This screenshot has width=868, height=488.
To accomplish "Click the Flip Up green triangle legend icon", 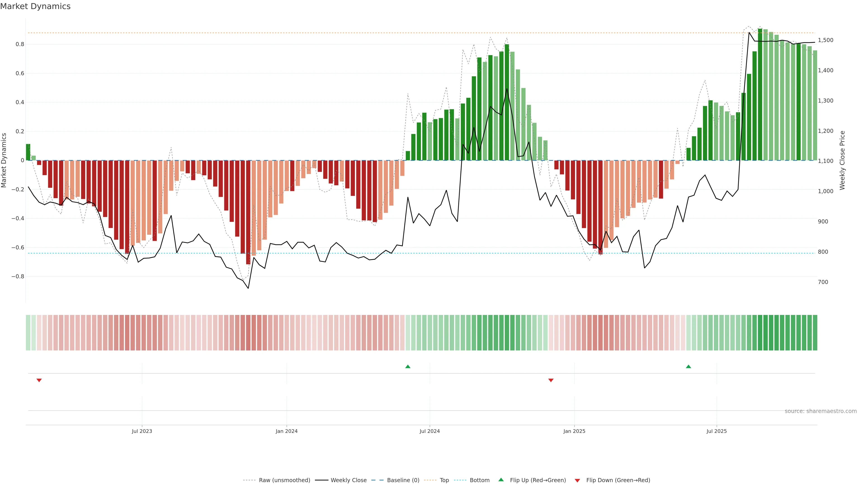I will coord(501,480).
